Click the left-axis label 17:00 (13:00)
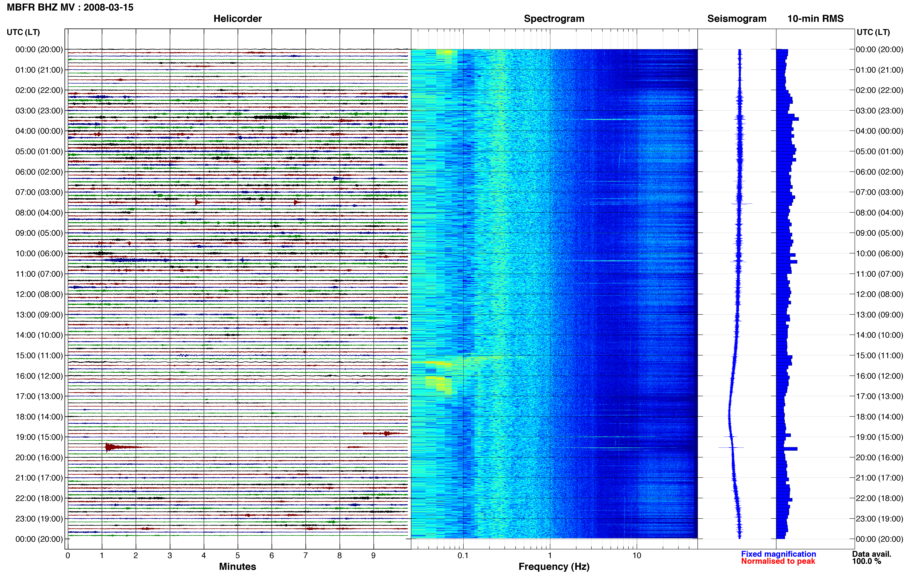Screen dimensions: 924x578 pos(39,396)
